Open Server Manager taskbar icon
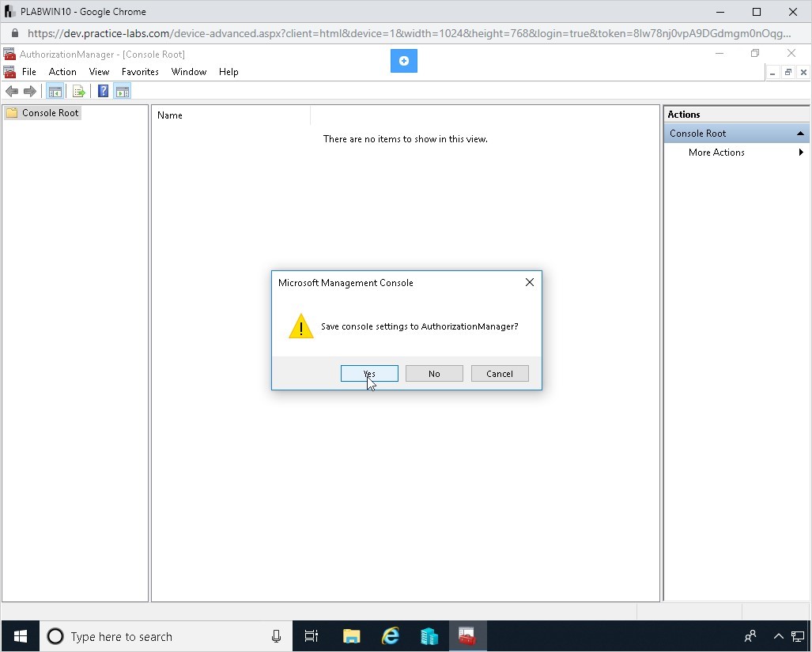 [x=429, y=636]
